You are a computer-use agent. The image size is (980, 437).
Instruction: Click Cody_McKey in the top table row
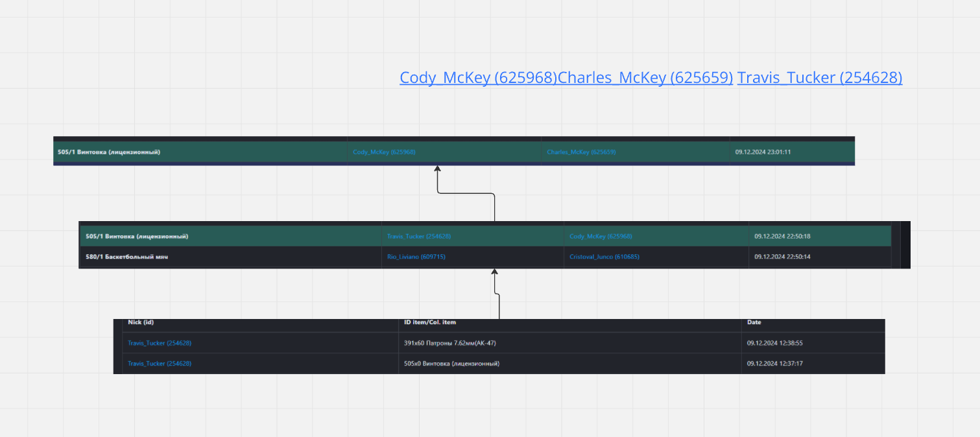click(384, 152)
